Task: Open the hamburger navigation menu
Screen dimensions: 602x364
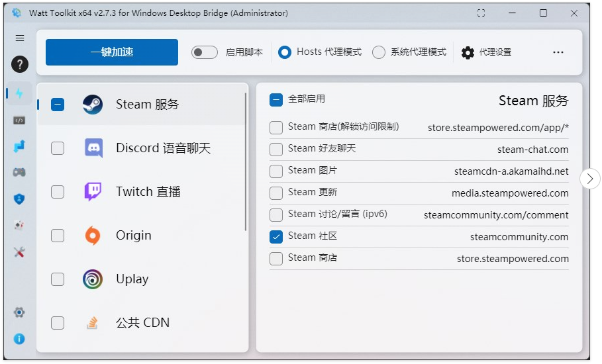Action: click(20, 38)
